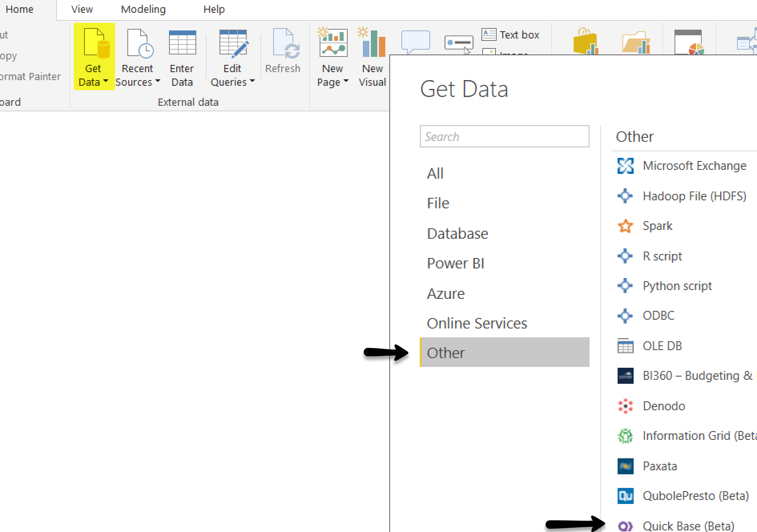Choose Quick Base (Beta) label
The width and height of the screenshot is (757, 532).
click(689, 526)
